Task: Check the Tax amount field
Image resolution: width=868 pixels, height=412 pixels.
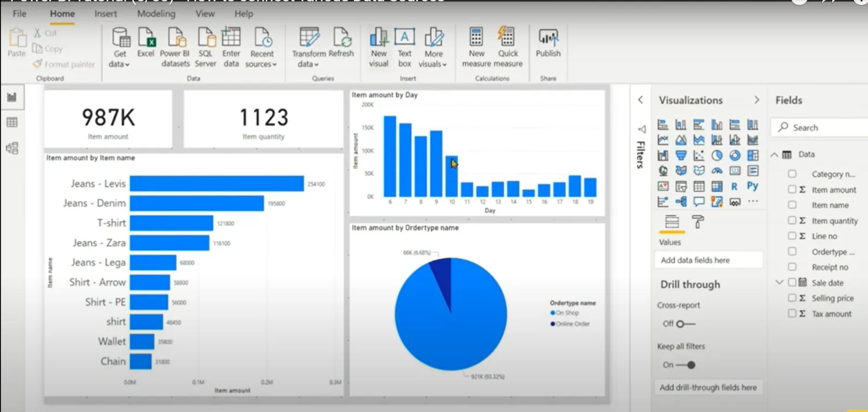Action: 792,314
